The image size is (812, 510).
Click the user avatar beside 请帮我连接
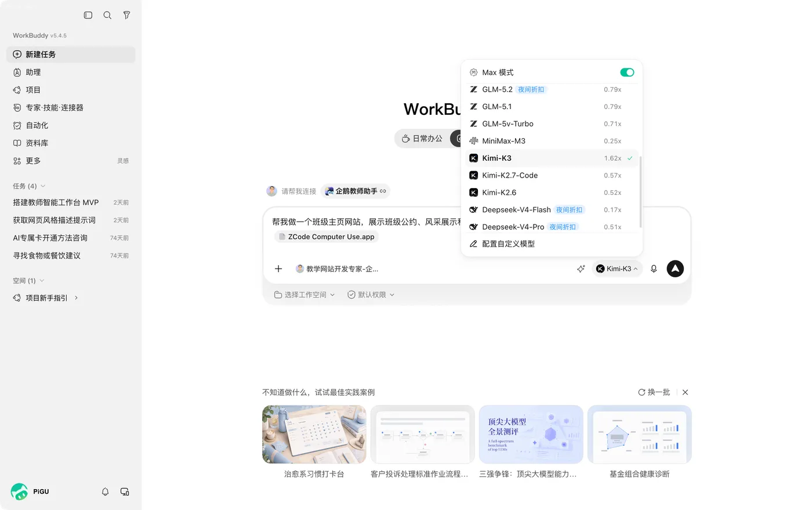[x=271, y=191]
